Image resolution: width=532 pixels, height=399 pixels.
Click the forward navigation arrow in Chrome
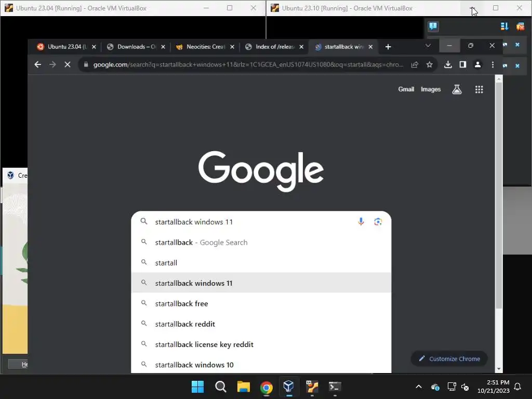click(52, 64)
